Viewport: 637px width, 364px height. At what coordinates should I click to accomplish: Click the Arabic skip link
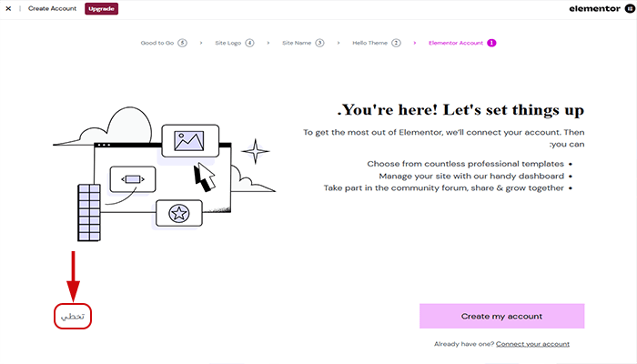[x=72, y=317]
